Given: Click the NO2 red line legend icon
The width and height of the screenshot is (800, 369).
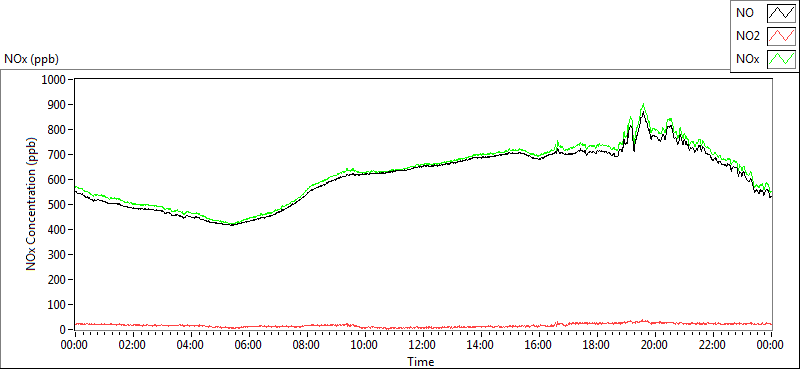Looking at the screenshot, I should click(x=781, y=37).
